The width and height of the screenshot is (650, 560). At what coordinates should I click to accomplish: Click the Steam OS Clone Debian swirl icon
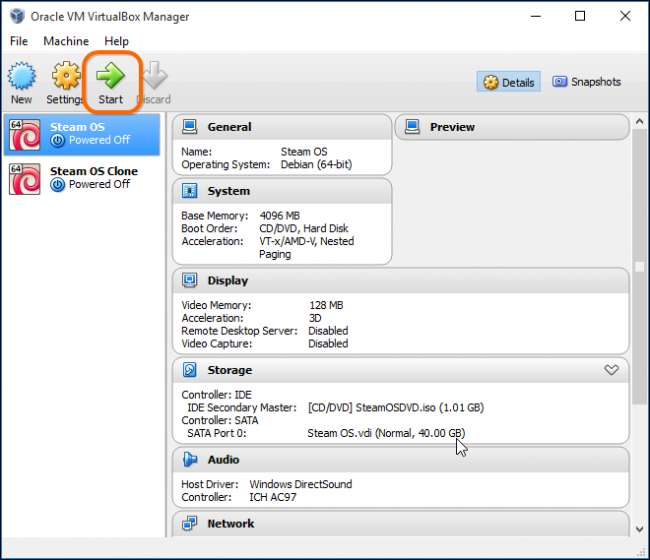point(24,179)
